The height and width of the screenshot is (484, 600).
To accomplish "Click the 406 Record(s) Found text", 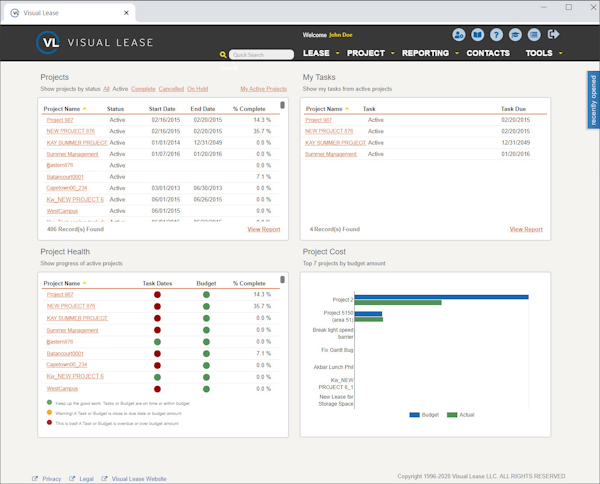I will point(75,229).
